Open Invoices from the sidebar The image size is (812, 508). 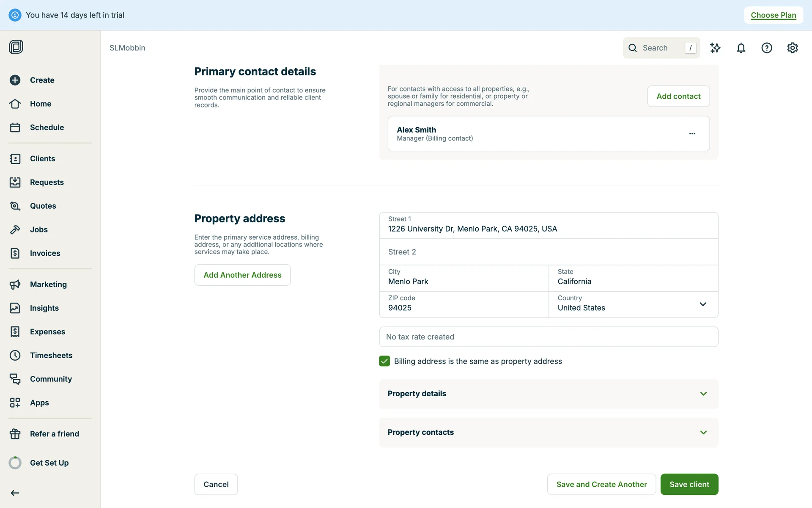(45, 253)
